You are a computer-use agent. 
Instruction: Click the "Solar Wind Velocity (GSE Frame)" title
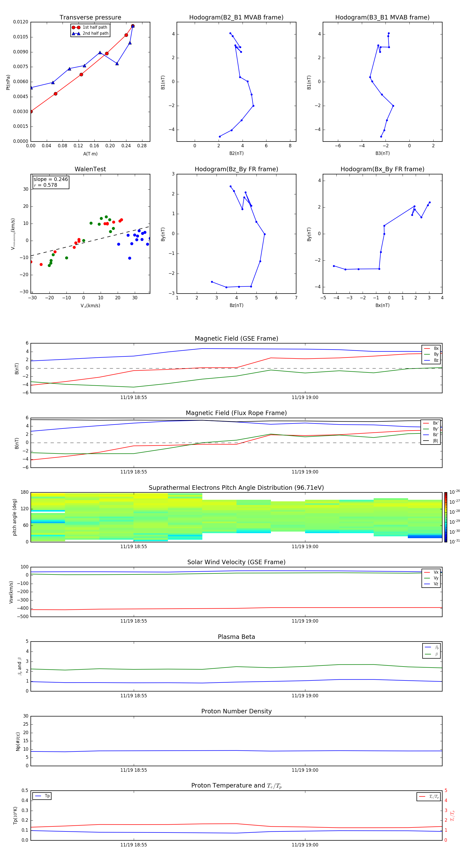236,562
